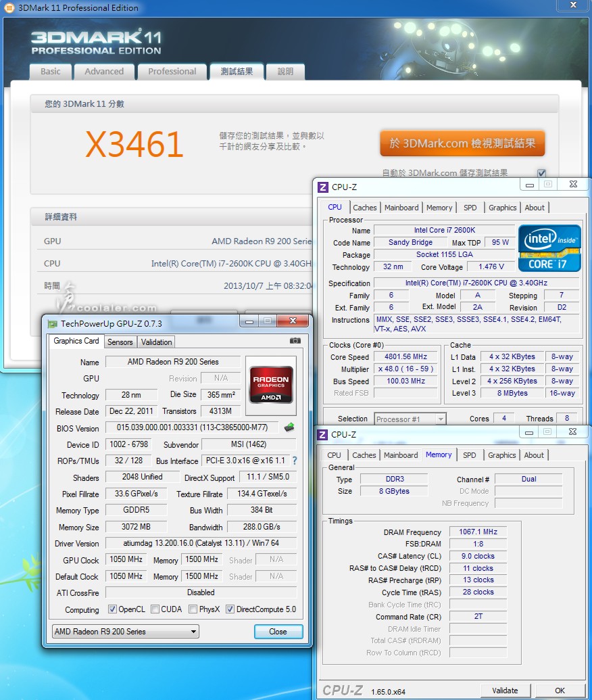
Task: Click the OK button in CPU-Z
Action: [560, 690]
